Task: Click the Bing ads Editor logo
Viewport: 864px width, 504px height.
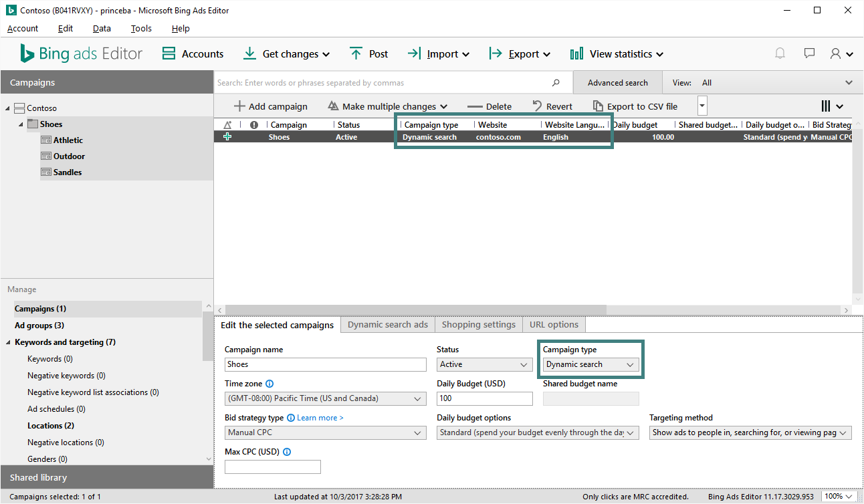Action: (81, 54)
